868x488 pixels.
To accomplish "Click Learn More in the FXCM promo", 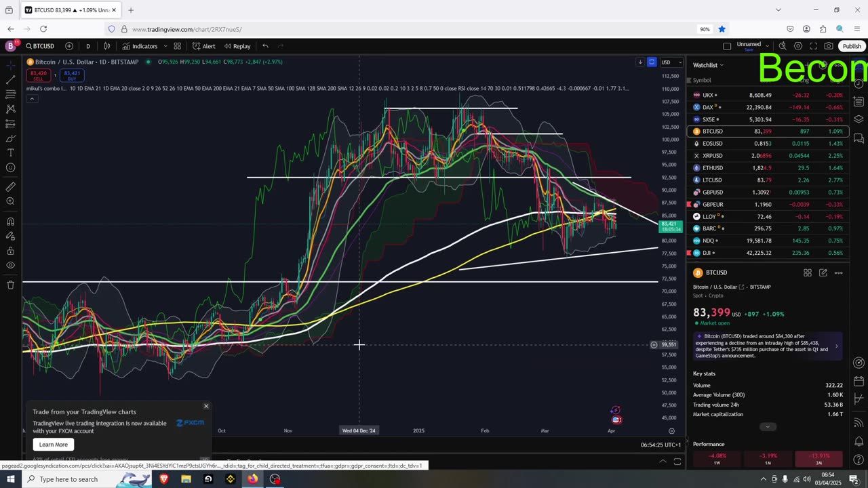I will coord(54,445).
